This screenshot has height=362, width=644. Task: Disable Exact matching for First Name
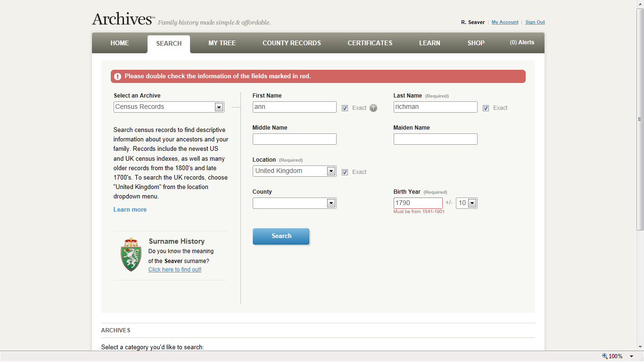345,108
